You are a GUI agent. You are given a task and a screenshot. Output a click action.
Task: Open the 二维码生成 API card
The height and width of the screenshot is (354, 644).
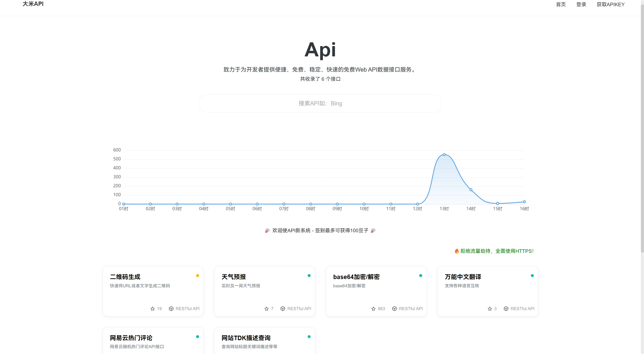tap(153, 291)
